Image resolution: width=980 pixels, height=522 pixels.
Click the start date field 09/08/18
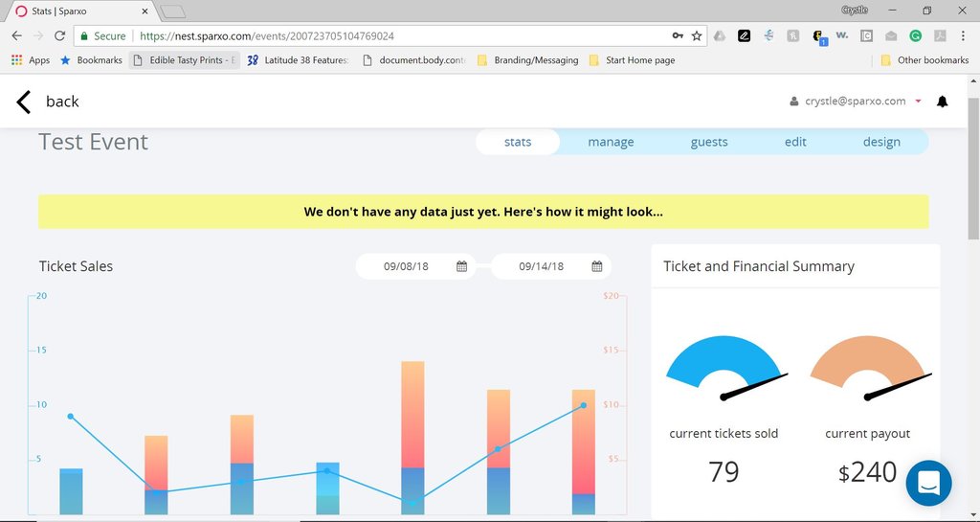[x=406, y=266]
